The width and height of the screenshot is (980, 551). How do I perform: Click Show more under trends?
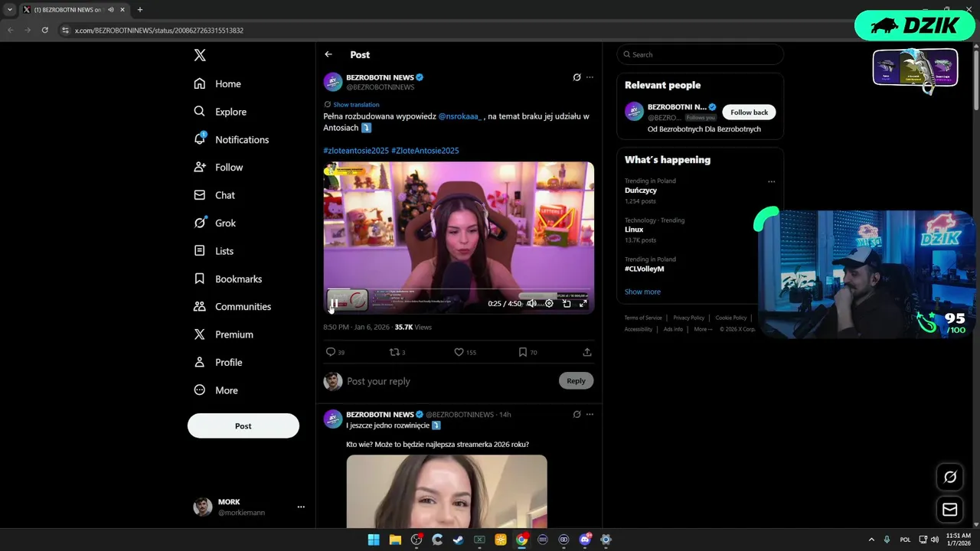coord(642,292)
